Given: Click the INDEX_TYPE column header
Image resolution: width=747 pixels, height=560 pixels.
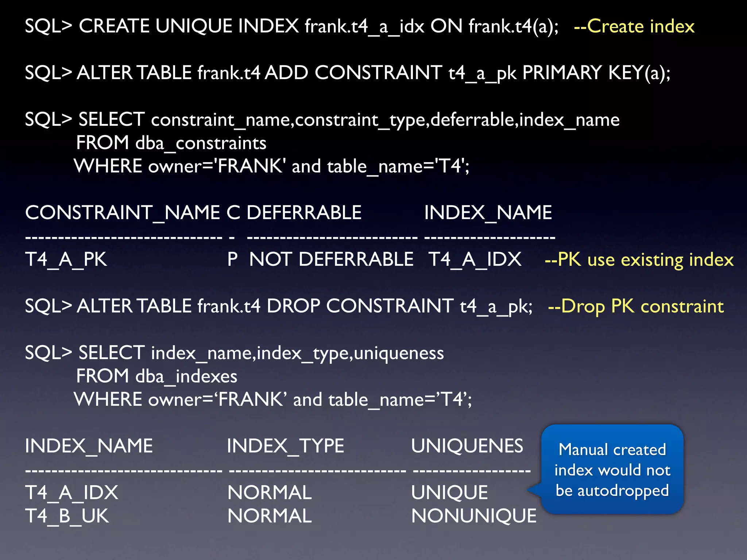Looking at the screenshot, I should [x=286, y=446].
